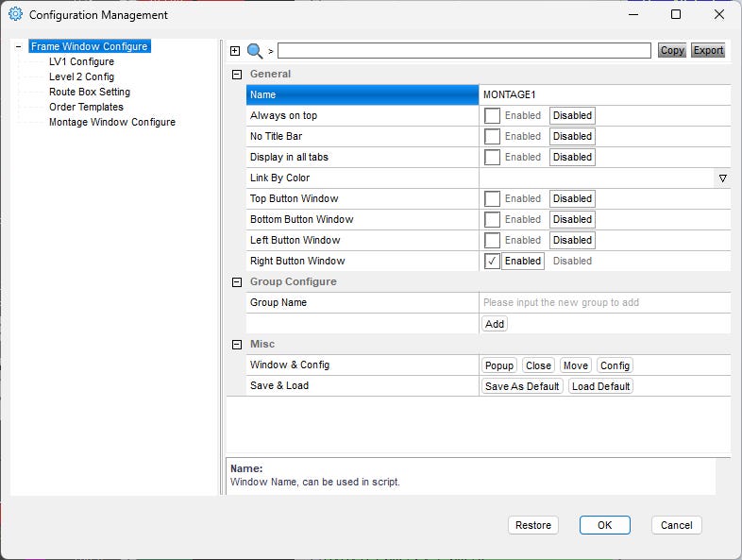This screenshot has width=742, height=560.
Task: Click Load Default
Action: [x=600, y=386]
